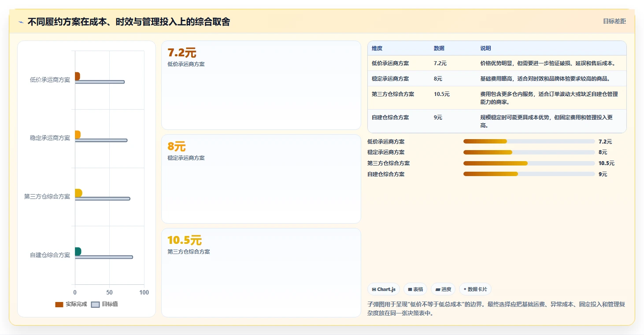Select the 表格 tag chip

[x=415, y=289]
